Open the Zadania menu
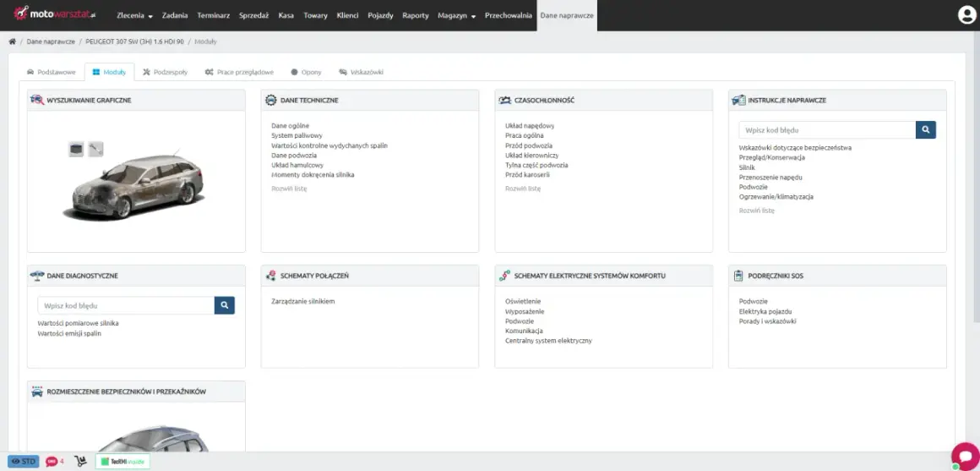The image size is (980, 471). (174, 15)
